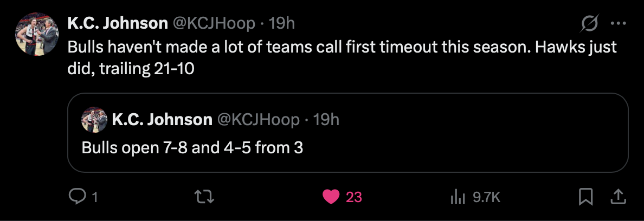Click the 9.7K views count
Image resolution: width=644 pixels, height=221 pixels.
tap(486, 198)
